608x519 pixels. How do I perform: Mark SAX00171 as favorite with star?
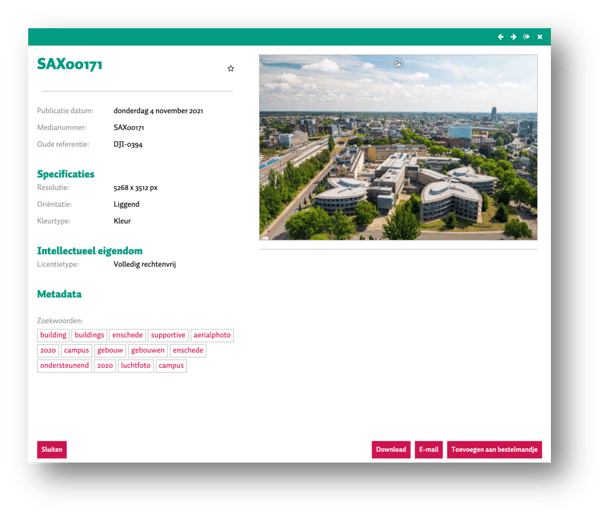231,69
